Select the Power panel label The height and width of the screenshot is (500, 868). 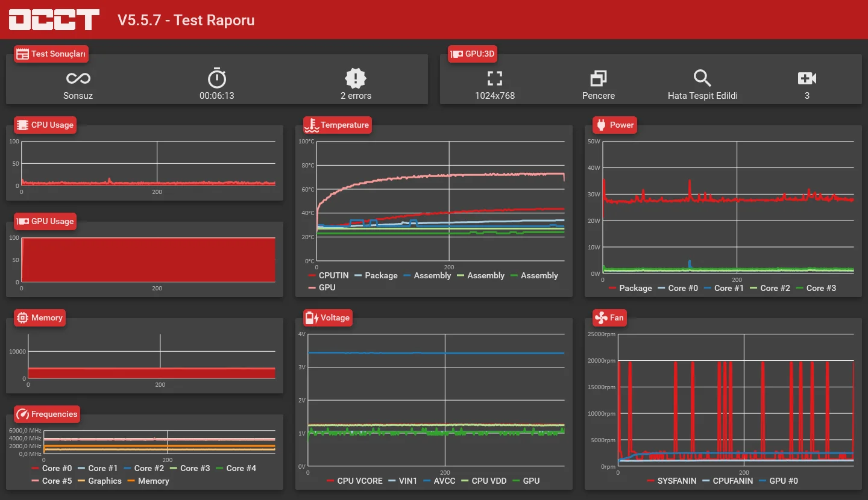pos(615,125)
